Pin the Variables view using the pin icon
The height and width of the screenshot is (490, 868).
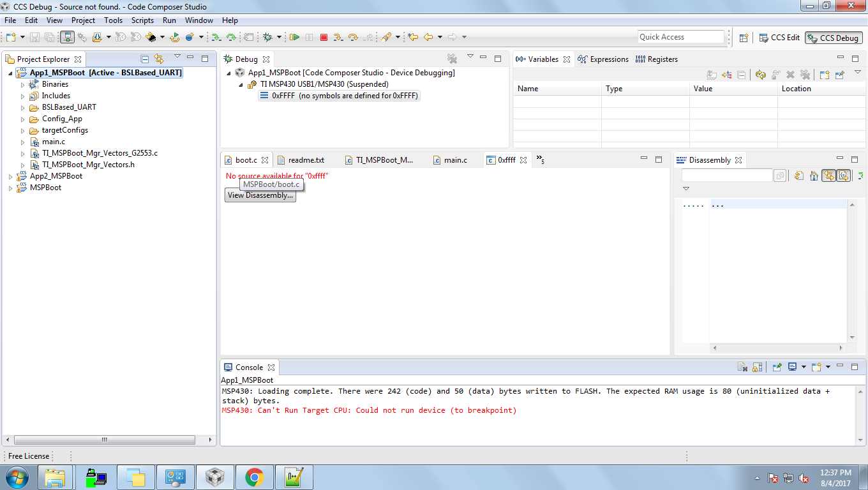(x=841, y=75)
